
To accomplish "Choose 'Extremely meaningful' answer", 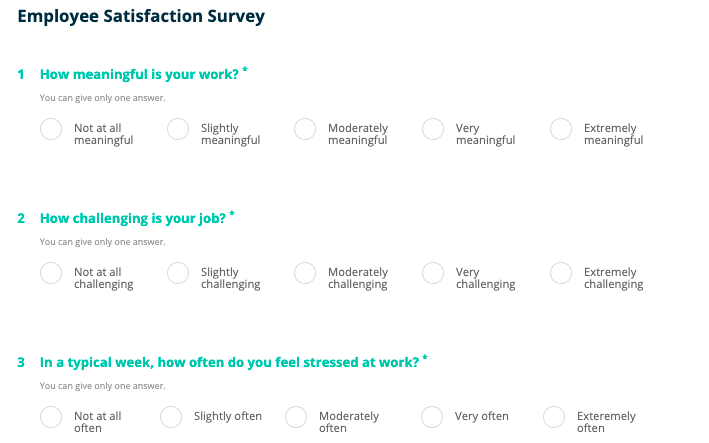I will coord(561,129).
